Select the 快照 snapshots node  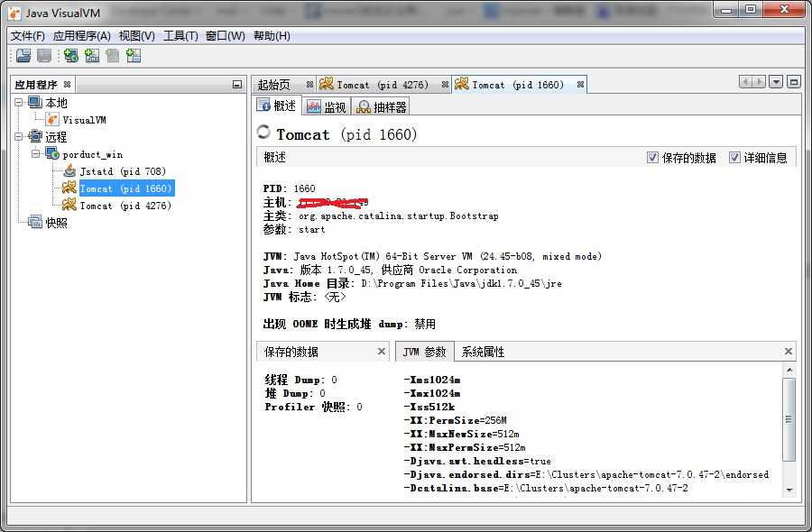57,223
